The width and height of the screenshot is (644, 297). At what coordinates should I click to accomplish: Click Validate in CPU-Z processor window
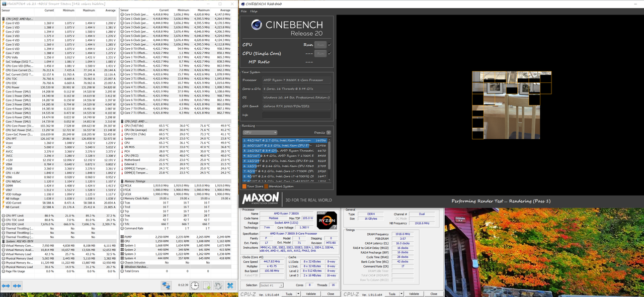311,294
